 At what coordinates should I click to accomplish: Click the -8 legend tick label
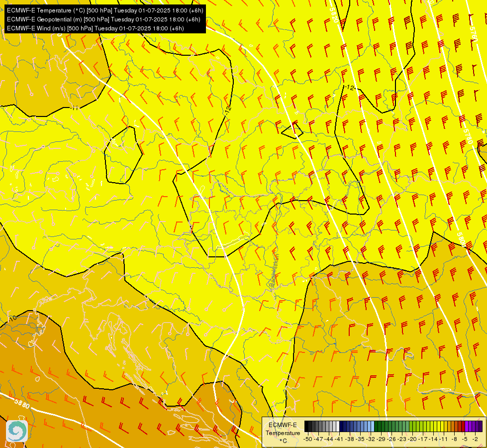[454, 440]
